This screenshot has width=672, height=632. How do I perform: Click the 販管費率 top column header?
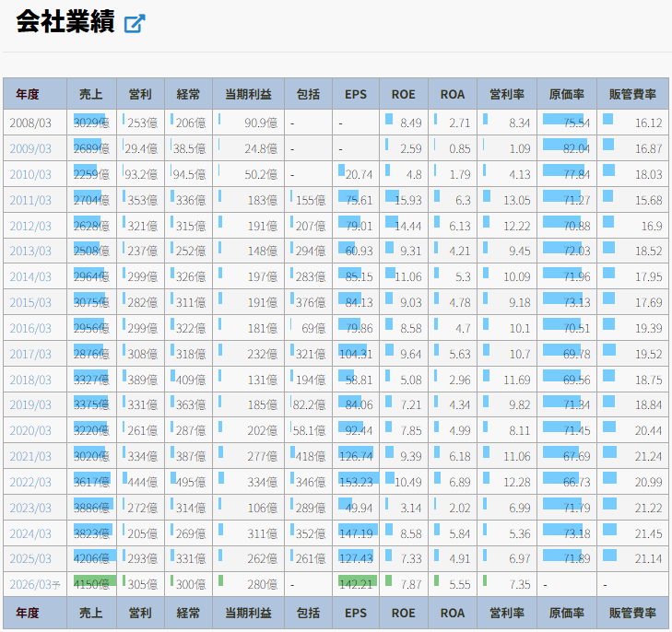point(632,94)
